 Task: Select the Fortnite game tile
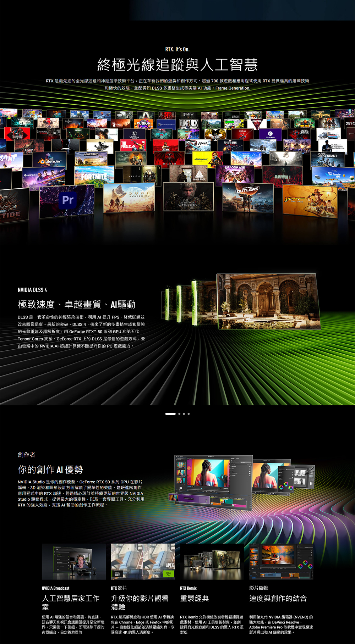pos(94,176)
